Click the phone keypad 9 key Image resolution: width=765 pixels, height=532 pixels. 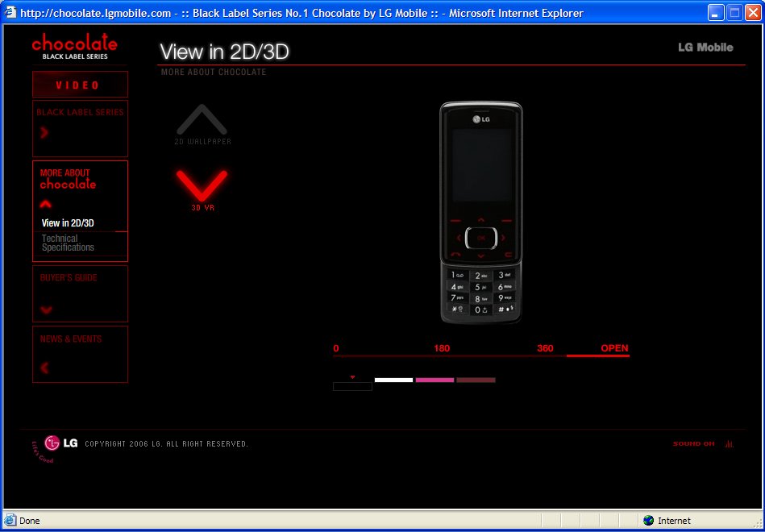[x=504, y=298]
